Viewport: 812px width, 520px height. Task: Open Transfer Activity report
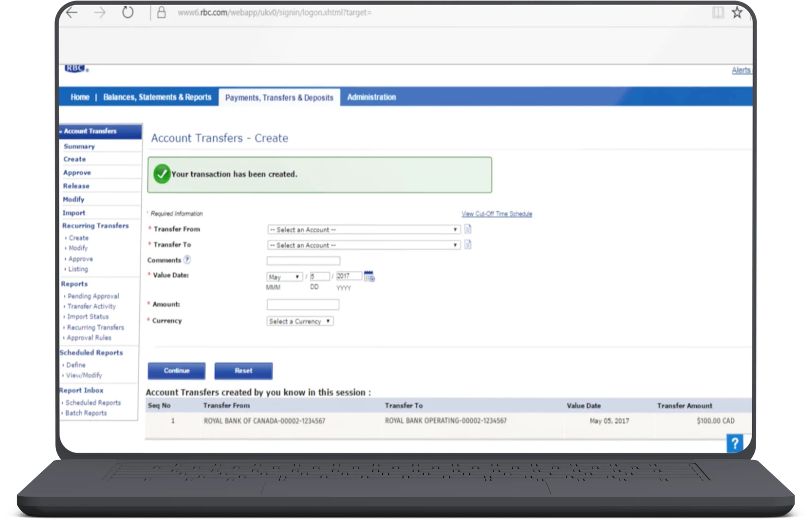(x=91, y=306)
